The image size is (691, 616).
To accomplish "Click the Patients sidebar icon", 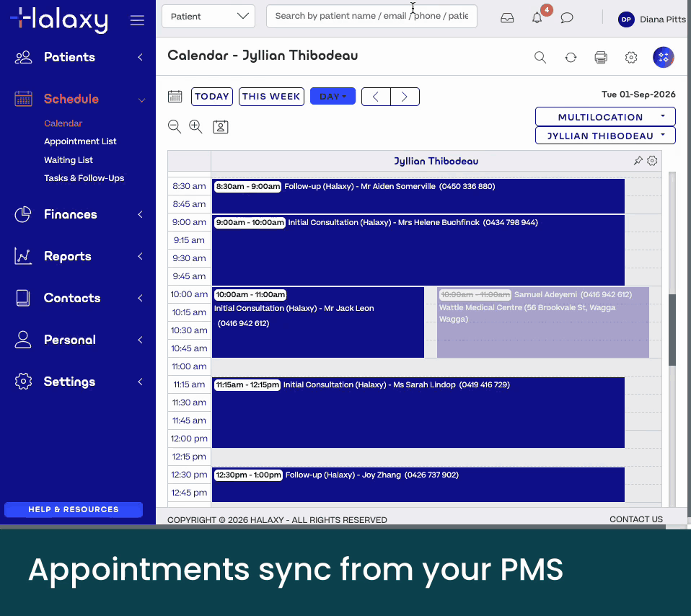I will point(23,57).
